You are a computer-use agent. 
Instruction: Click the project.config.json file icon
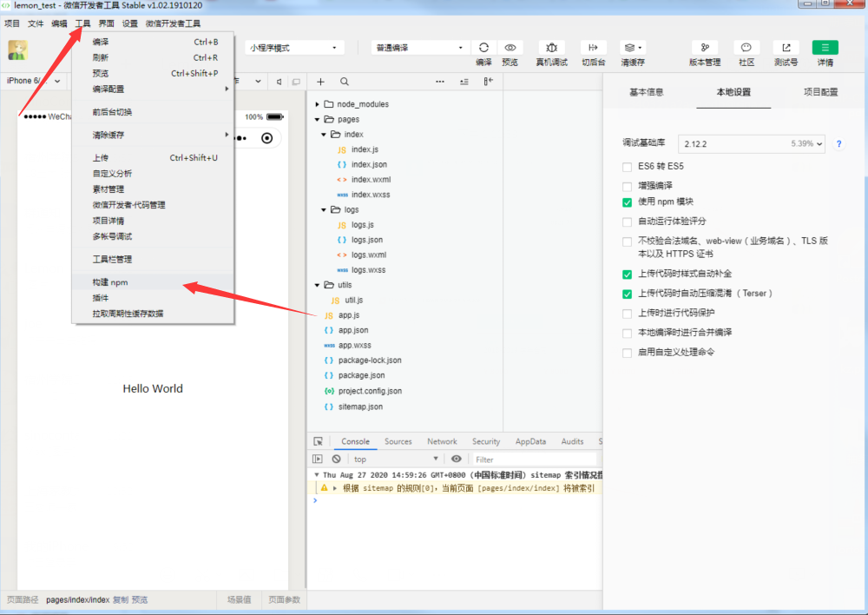tap(329, 391)
